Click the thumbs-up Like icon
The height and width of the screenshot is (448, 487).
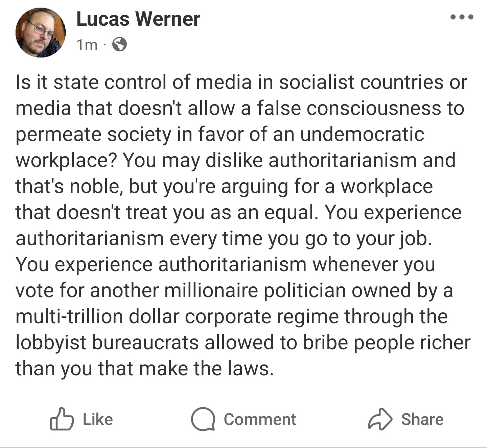(x=62, y=419)
